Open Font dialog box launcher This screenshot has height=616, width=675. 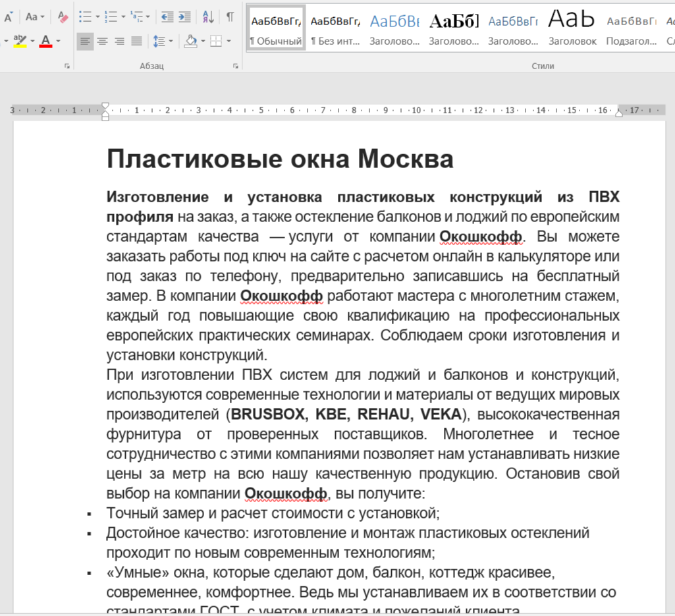pos(67,66)
